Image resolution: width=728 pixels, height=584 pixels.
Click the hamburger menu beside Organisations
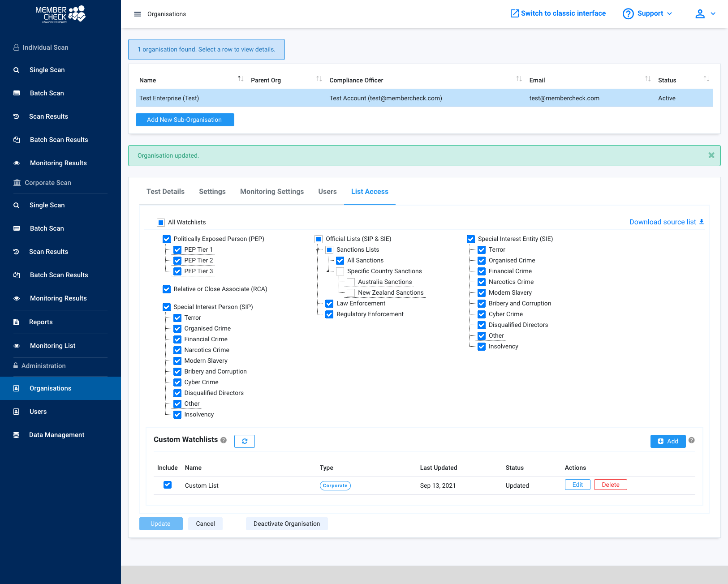pyautogui.click(x=138, y=14)
